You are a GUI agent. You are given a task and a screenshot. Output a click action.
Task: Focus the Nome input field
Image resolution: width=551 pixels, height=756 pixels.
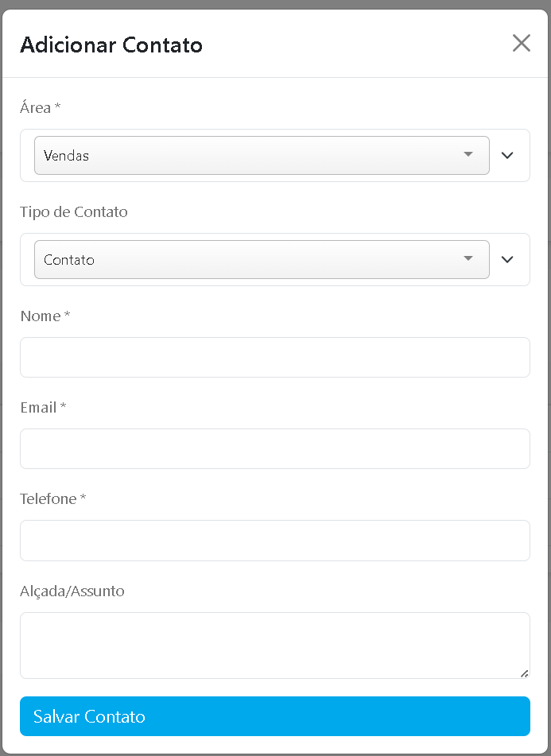click(274, 357)
